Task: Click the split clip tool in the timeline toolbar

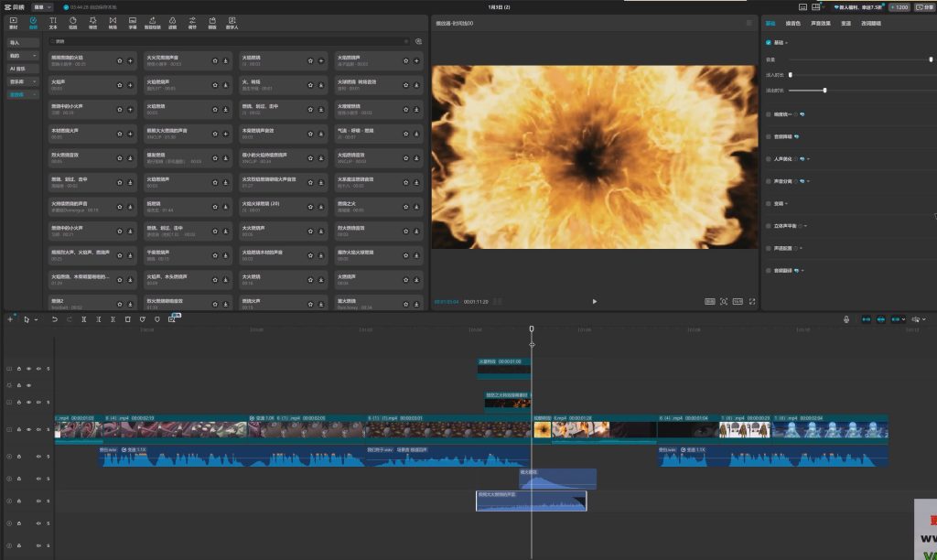Action: pos(83,319)
